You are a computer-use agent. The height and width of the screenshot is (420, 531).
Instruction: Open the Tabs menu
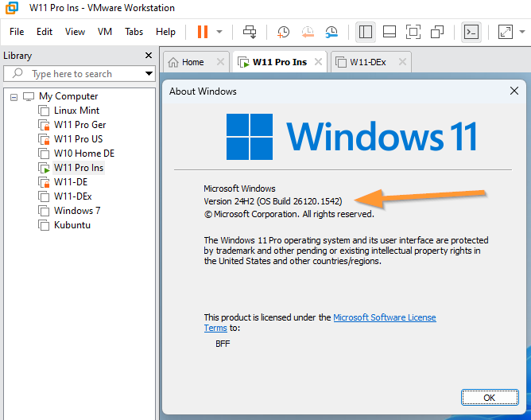pos(134,32)
